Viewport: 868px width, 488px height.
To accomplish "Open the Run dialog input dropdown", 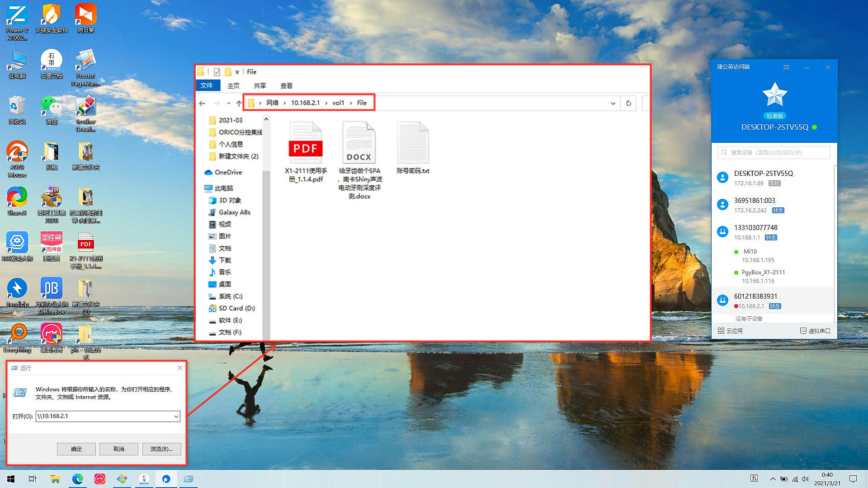I will (176, 416).
